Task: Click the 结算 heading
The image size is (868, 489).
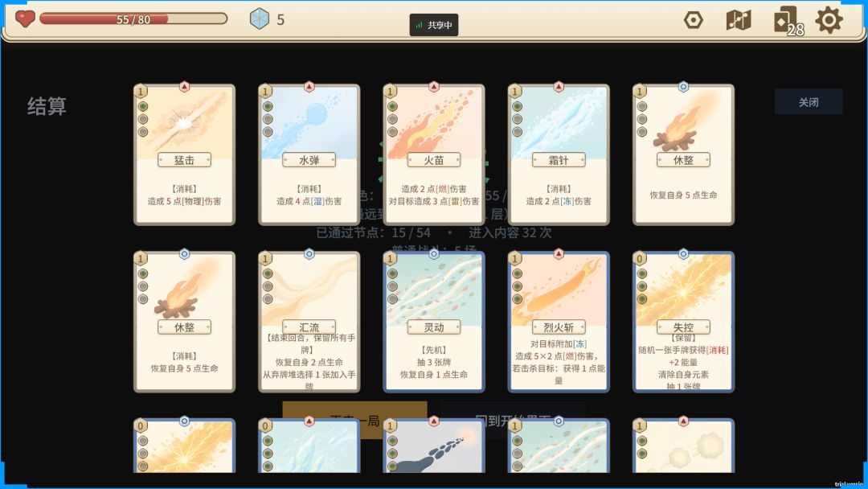Action: [x=47, y=106]
